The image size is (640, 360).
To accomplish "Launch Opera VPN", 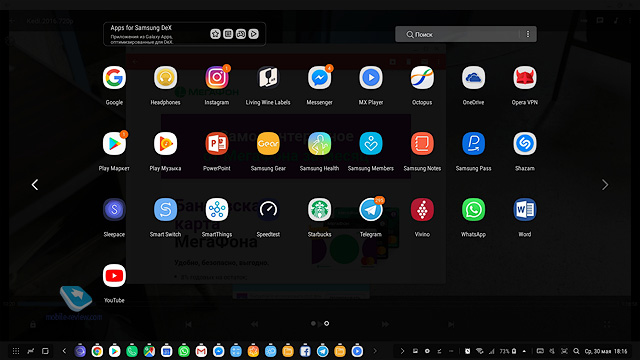I will (525, 78).
